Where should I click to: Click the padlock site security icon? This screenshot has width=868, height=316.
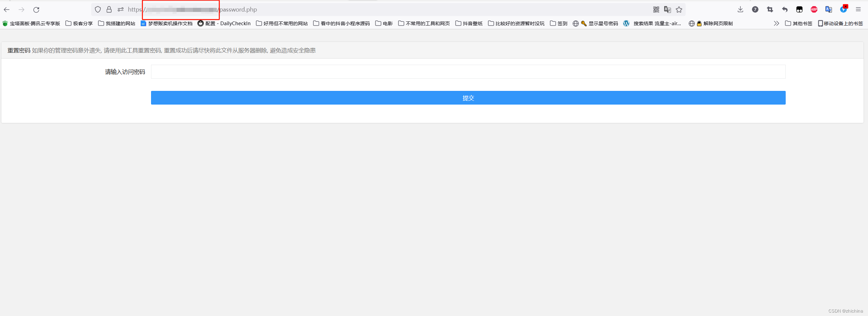coord(109,10)
